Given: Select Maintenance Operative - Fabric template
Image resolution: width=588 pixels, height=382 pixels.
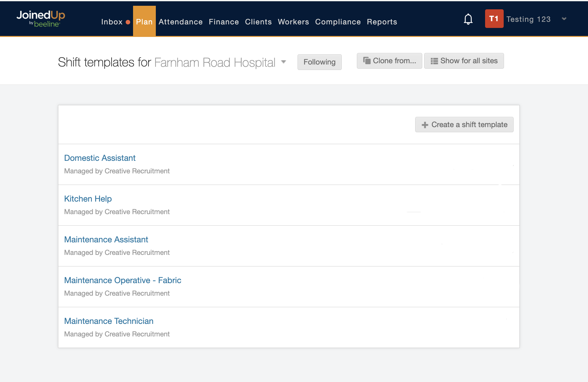Looking at the screenshot, I should tap(122, 280).
